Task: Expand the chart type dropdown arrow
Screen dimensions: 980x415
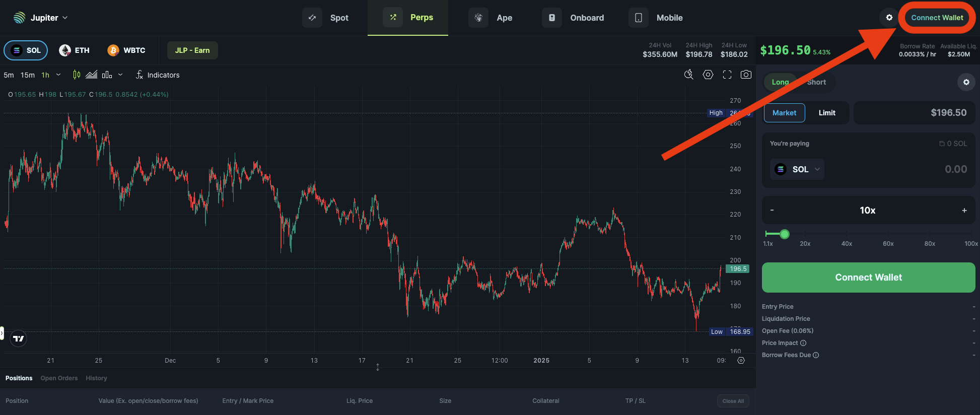Action: tap(120, 75)
